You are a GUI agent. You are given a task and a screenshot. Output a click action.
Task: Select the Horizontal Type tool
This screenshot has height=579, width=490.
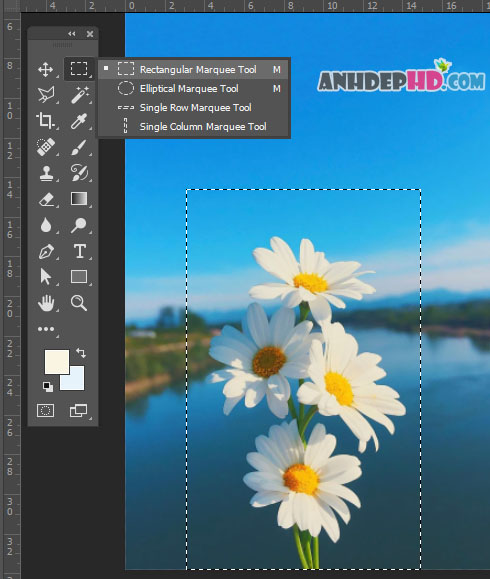80,251
